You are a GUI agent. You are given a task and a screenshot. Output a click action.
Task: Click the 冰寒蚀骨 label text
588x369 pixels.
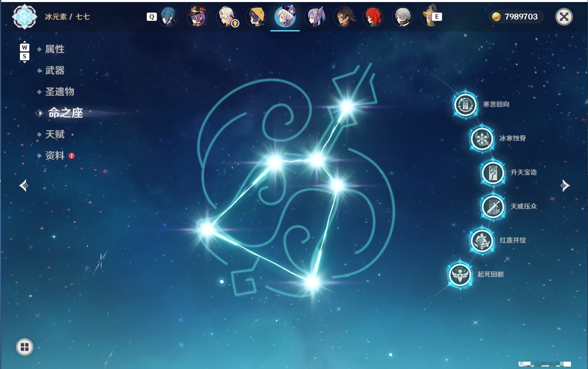(513, 138)
